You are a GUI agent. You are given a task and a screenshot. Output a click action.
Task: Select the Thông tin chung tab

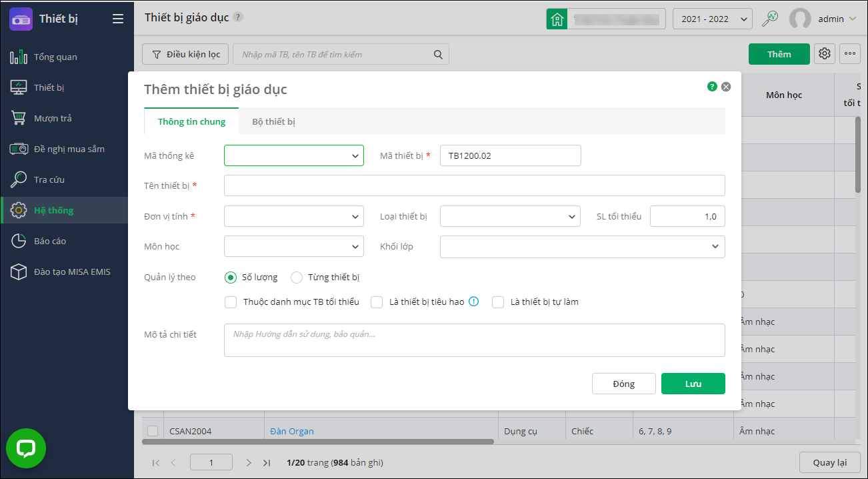point(191,122)
